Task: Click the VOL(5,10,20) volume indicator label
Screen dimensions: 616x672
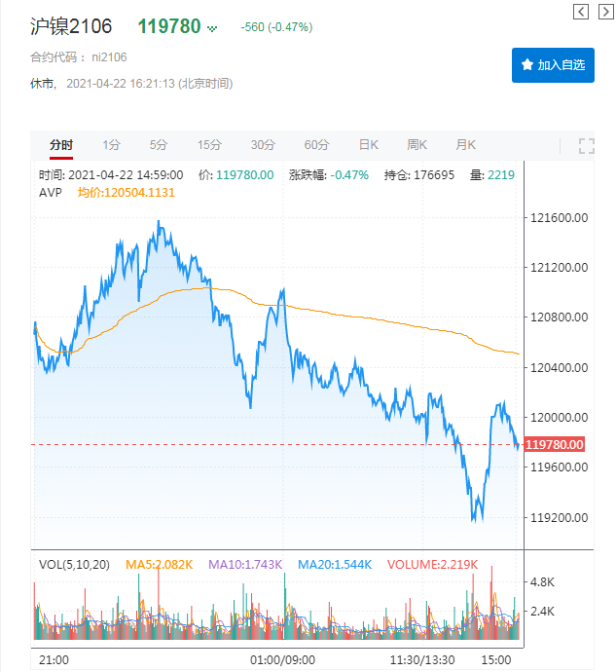Action: pos(74,564)
